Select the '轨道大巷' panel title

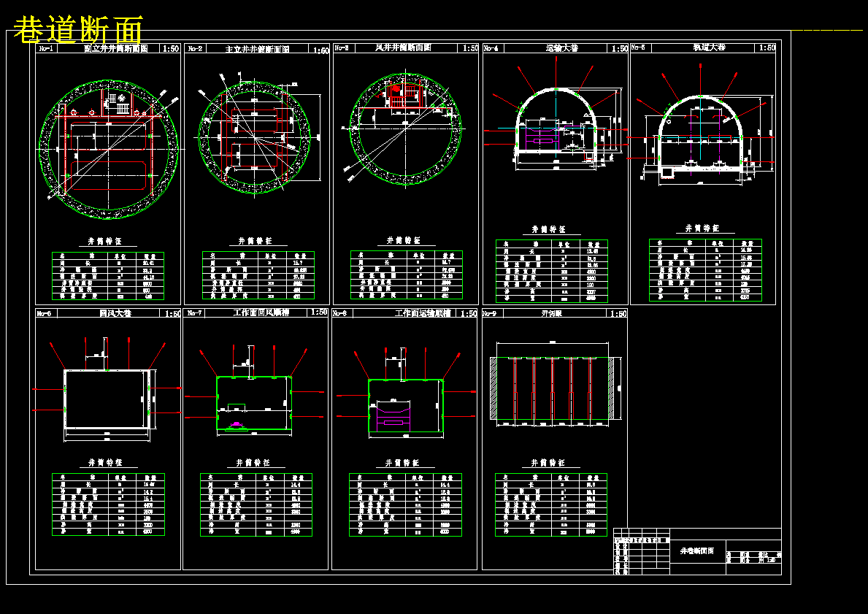[709, 47]
